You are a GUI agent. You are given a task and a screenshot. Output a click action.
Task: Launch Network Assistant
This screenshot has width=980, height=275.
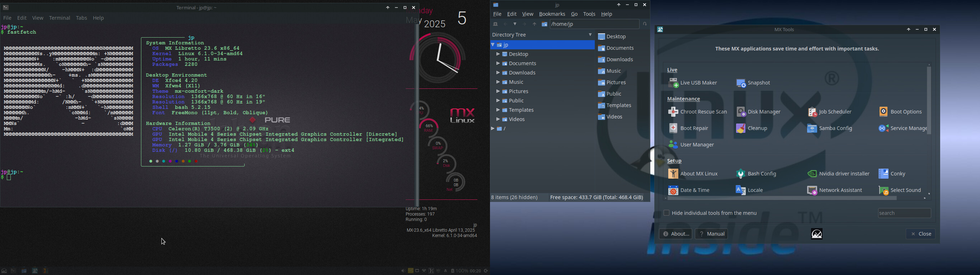click(835, 190)
